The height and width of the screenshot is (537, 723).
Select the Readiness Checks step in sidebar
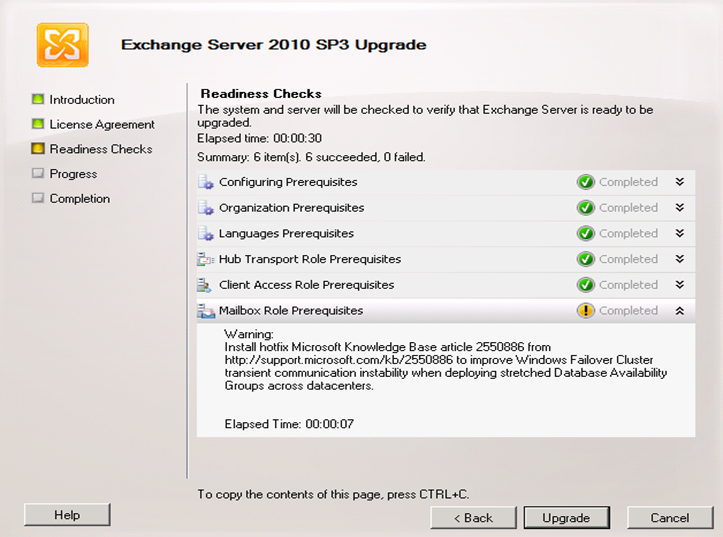click(x=101, y=149)
